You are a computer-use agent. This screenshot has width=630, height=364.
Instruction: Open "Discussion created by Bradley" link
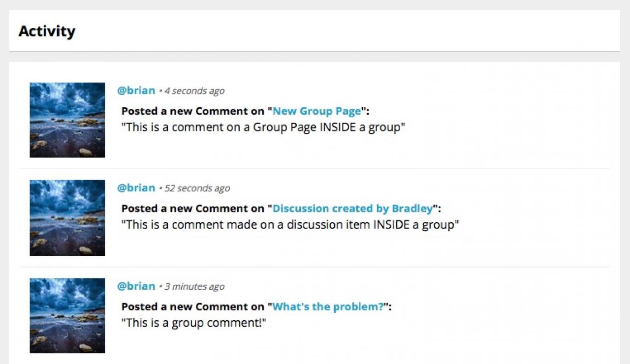coord(352,209)
